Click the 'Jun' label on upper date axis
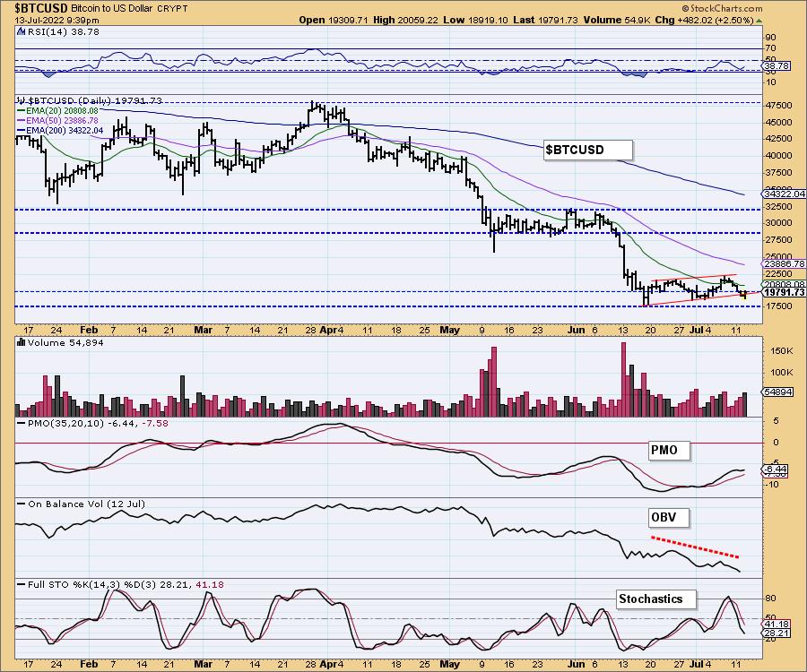807x672 pixels. [577, 330]
